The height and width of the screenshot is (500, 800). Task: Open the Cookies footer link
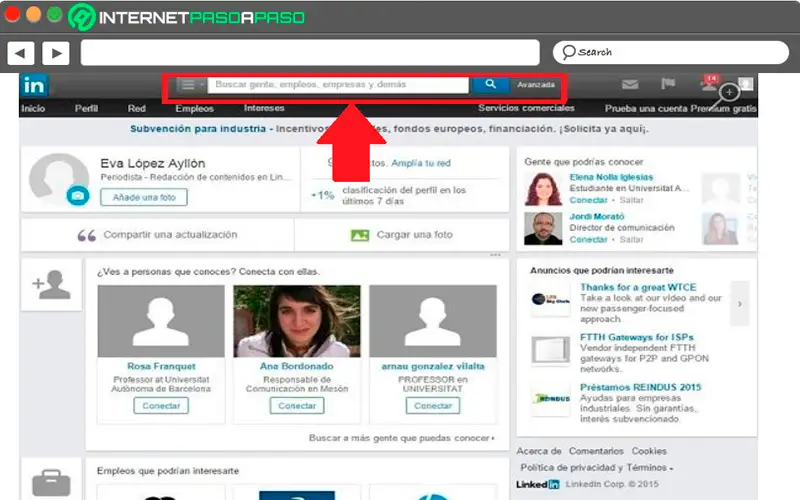tap(649, 451)
